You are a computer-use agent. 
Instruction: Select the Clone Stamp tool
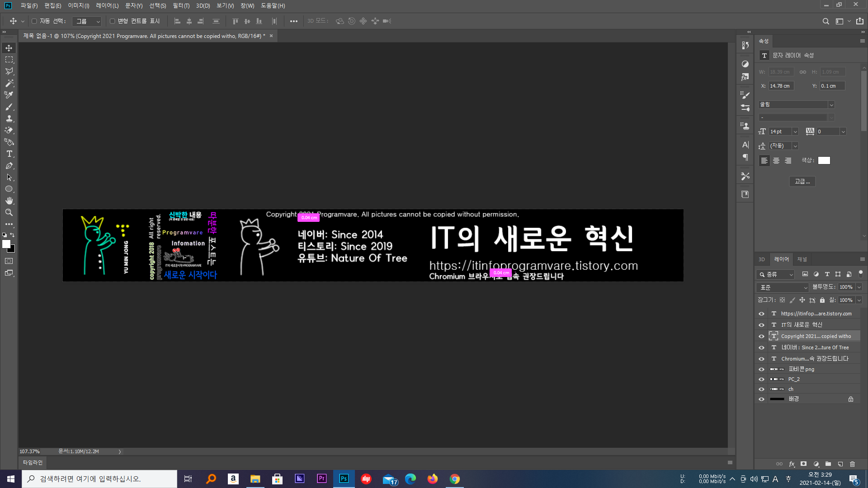tap(9, 118)
